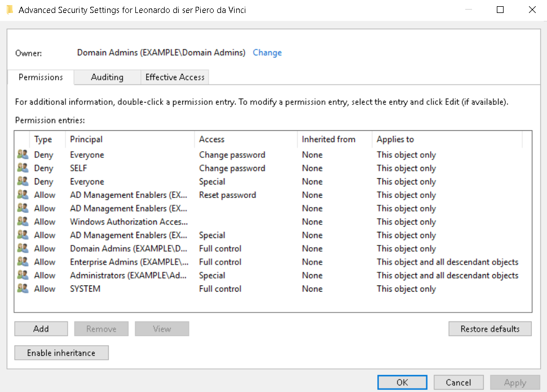Open the Effective Access tab
The image size is (547, 392).
point(175,77)
